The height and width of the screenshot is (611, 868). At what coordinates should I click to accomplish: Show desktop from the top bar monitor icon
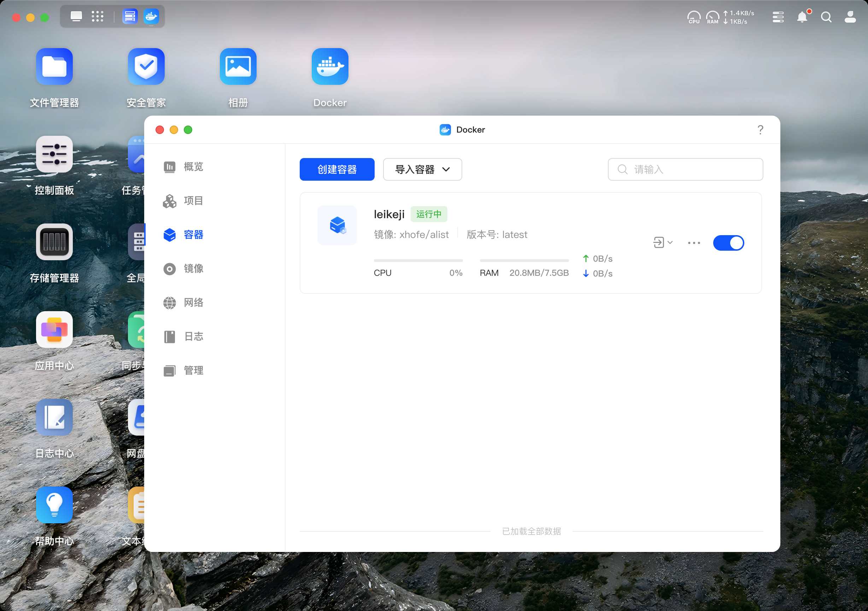pos(76,16)
